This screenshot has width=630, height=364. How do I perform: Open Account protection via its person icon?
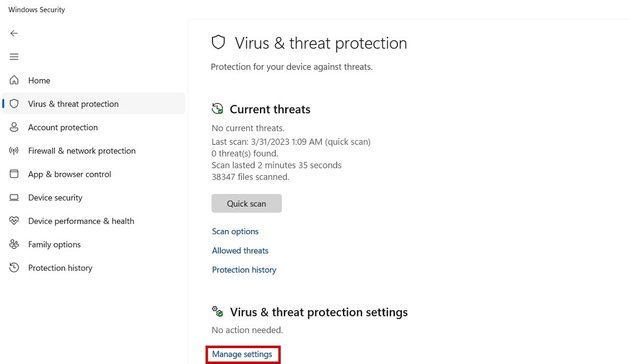pos(14,127)
